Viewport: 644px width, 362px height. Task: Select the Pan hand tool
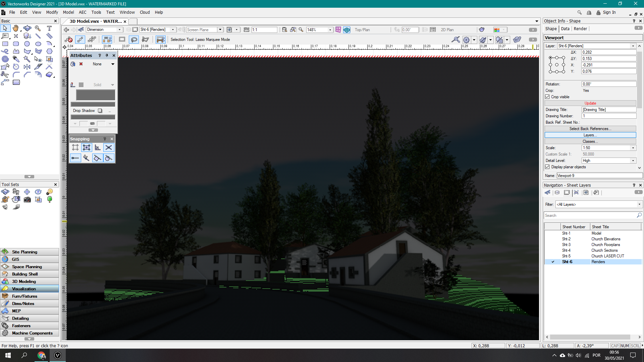[x=16, y=28]
